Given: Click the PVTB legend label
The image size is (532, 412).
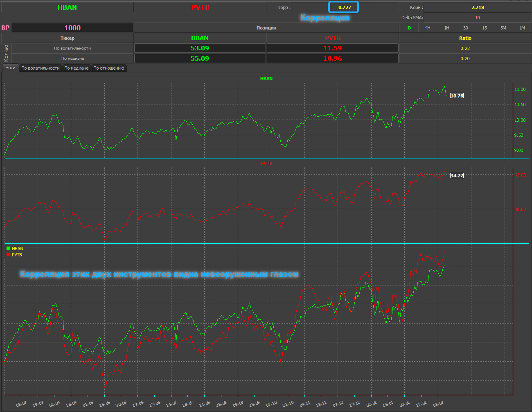Looking at the screenshot, I should tap(17, 255).
